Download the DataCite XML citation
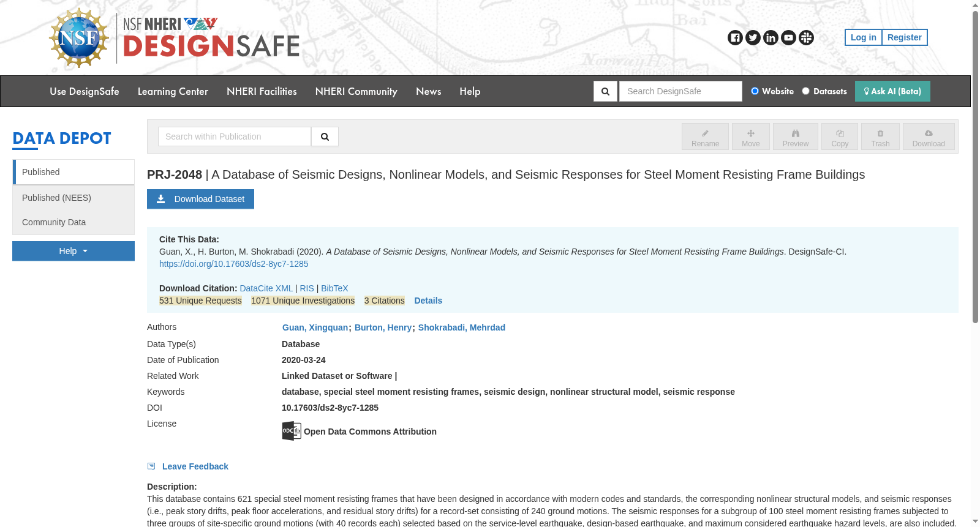980x527 pixels. (266, 288)
